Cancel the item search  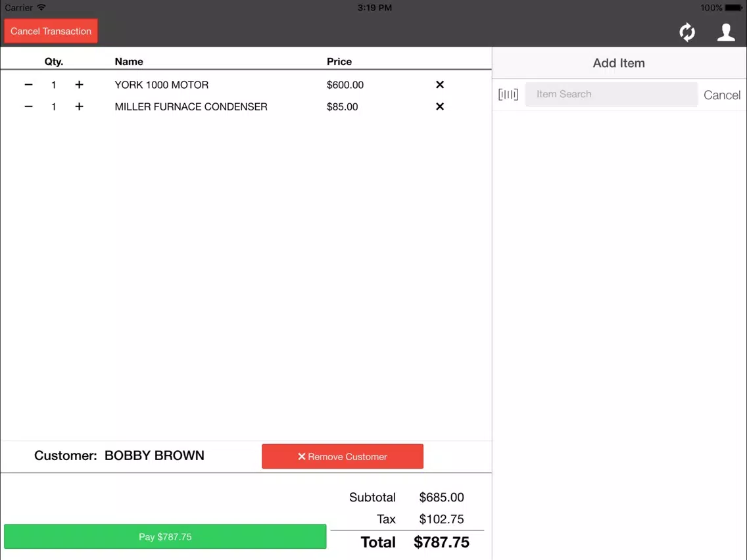tap(722, 95)
